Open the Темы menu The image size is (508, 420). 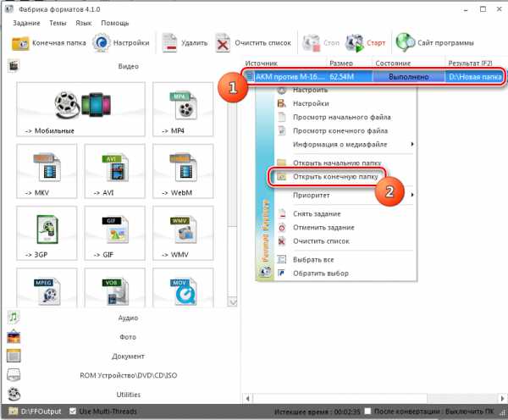click(58, 23)
